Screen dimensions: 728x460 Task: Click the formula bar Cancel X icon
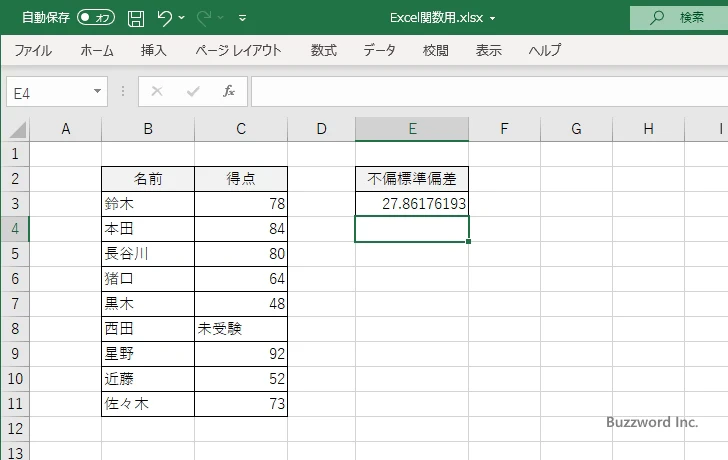tap(156, 91)
